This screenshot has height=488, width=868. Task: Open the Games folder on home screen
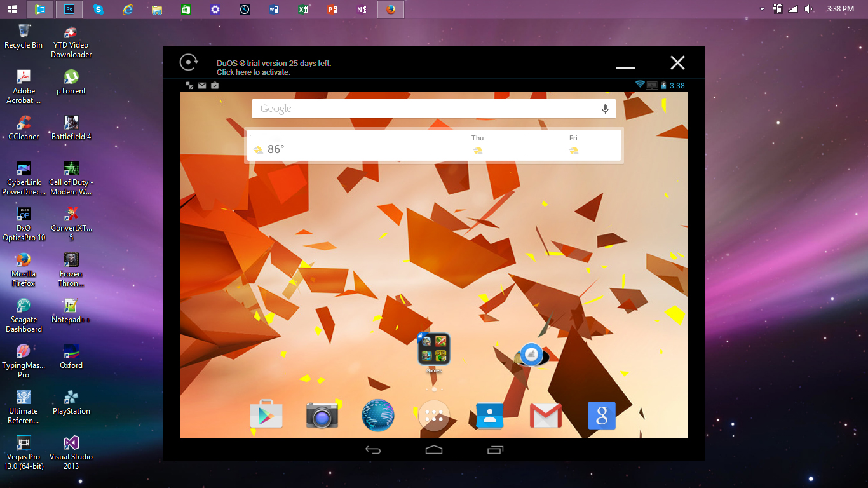click(434, 349)
